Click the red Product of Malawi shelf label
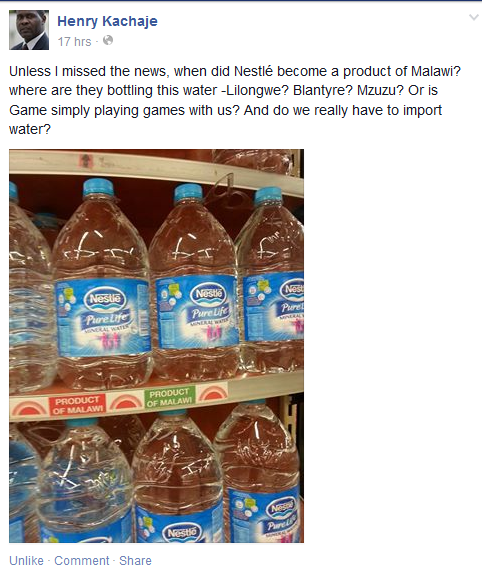The height and width of the screenshot is (569, 482). pos(77,405)
